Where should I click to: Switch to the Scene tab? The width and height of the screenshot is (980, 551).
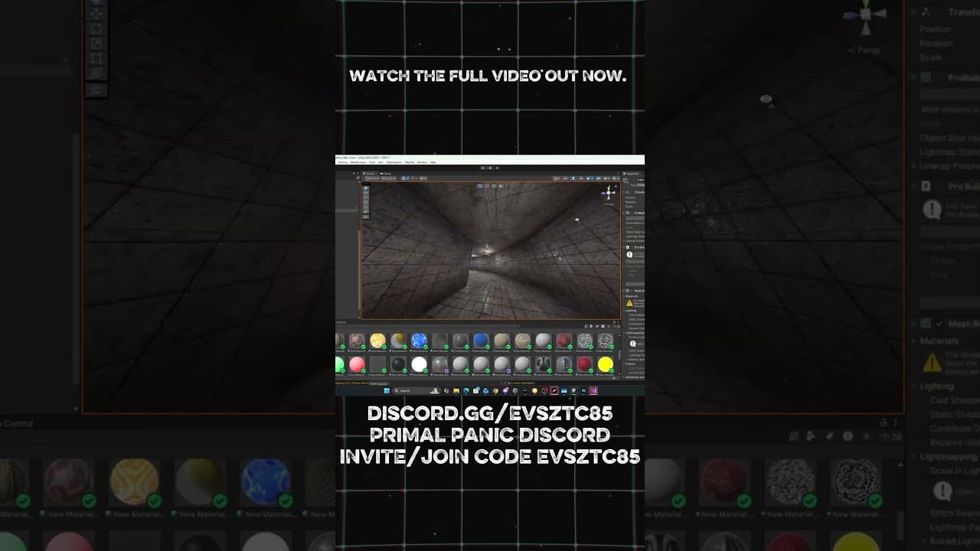(371, 174)
